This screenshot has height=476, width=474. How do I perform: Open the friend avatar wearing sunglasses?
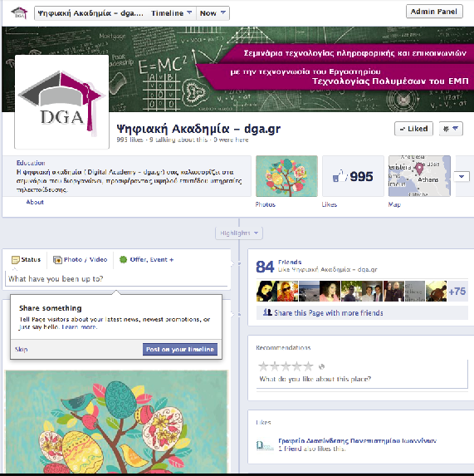tap(288, 291)
